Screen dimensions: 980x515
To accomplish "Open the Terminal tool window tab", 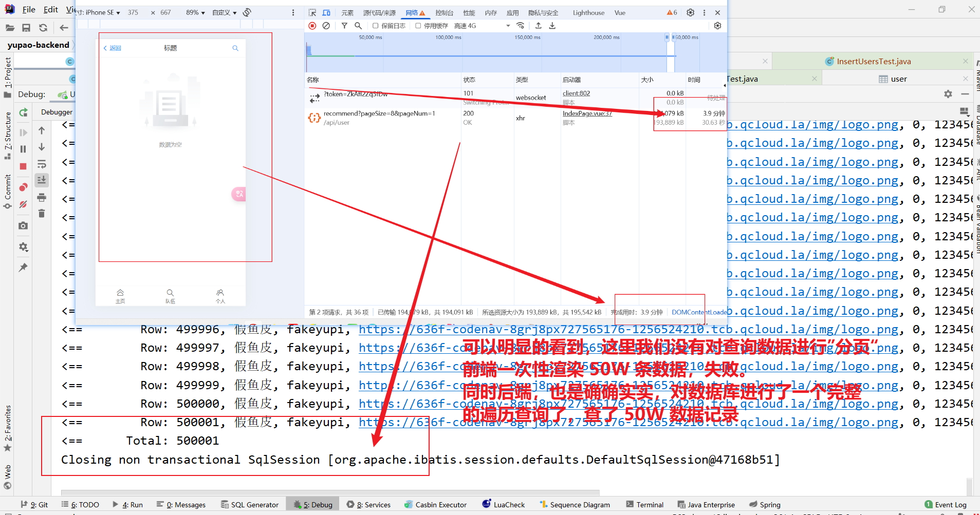I will [645, 505].
